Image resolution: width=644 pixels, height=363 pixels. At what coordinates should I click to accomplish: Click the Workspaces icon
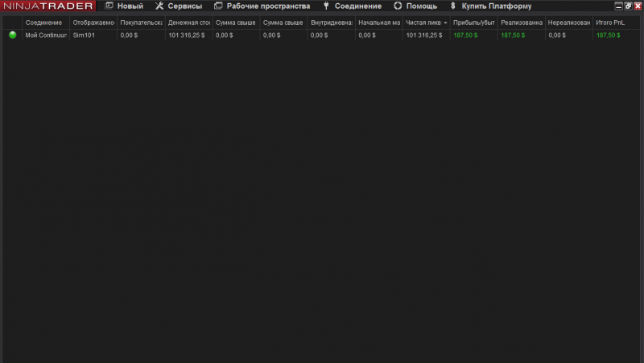point(218,6)
